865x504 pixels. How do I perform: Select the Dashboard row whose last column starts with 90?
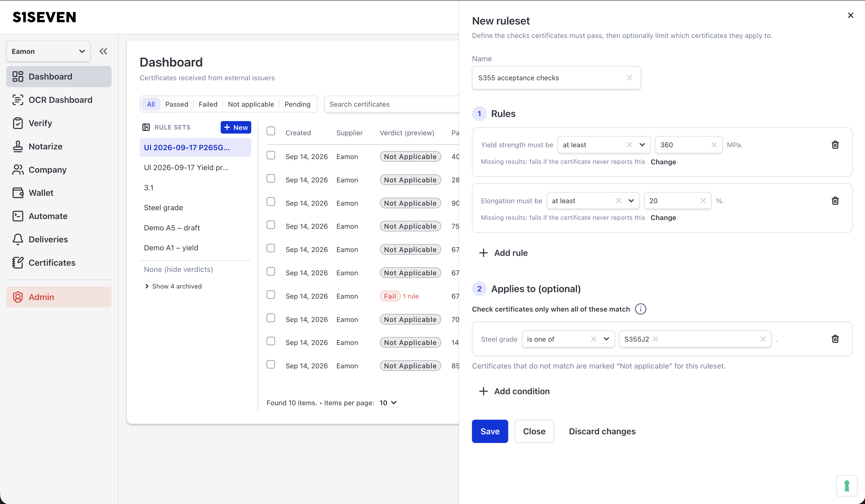271,202
